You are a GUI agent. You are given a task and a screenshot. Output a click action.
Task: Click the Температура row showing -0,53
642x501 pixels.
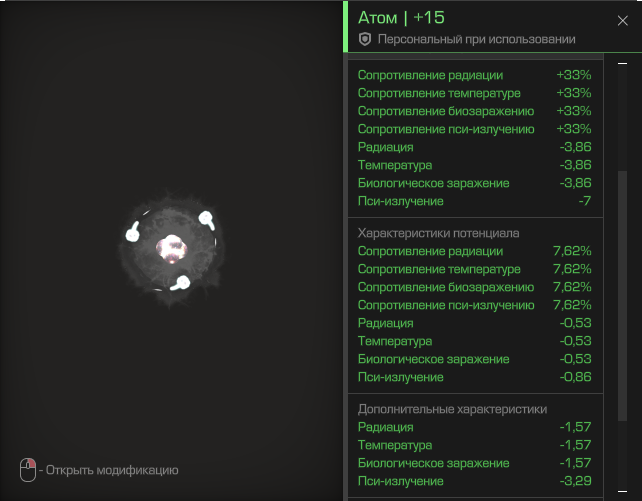point(475,341)
